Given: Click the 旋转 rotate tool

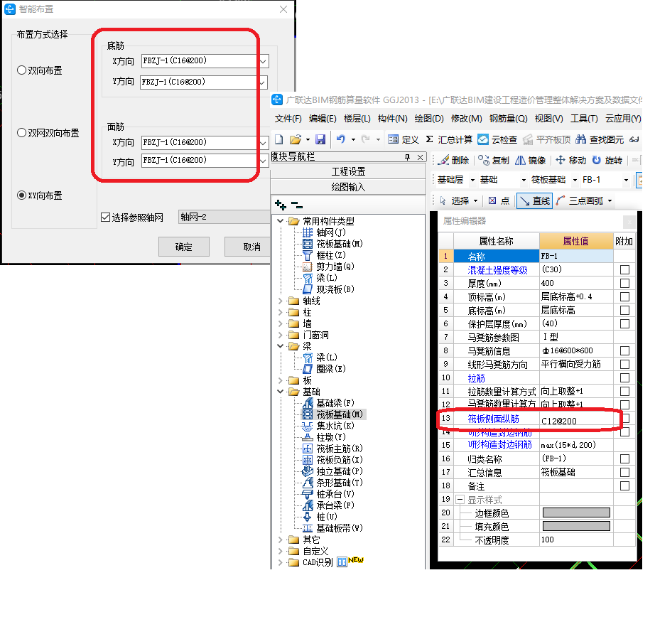Looking at the screenshot, I should 607,160.
